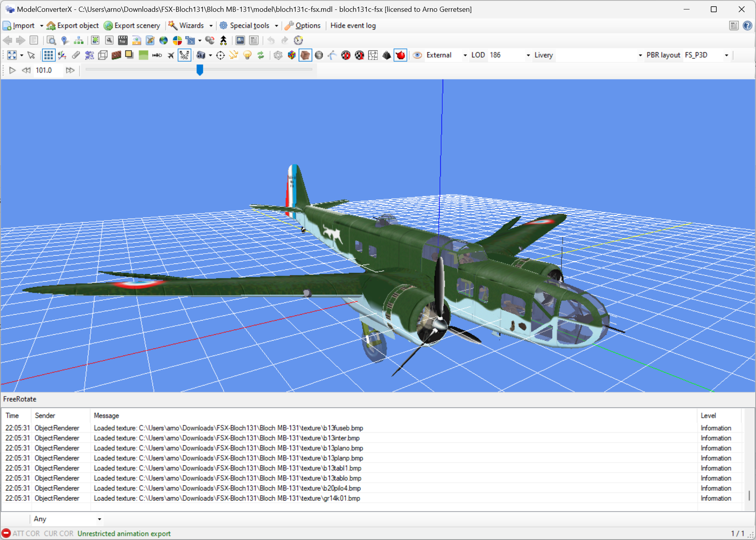Open the LOD dropdown showing 186
Image resolution: width=756 pixels, height=540 pixels.
(527, 55)
